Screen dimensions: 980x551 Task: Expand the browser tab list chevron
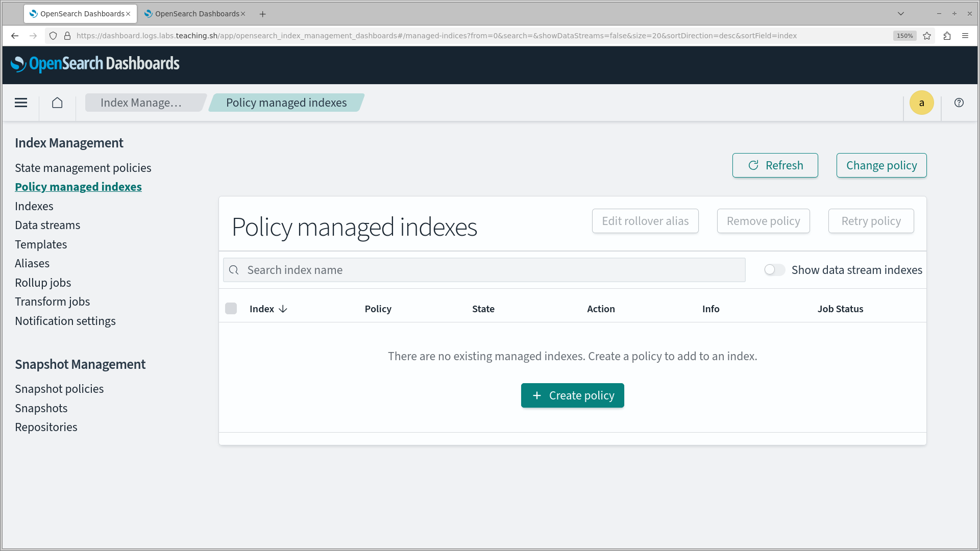coord(901,14)
